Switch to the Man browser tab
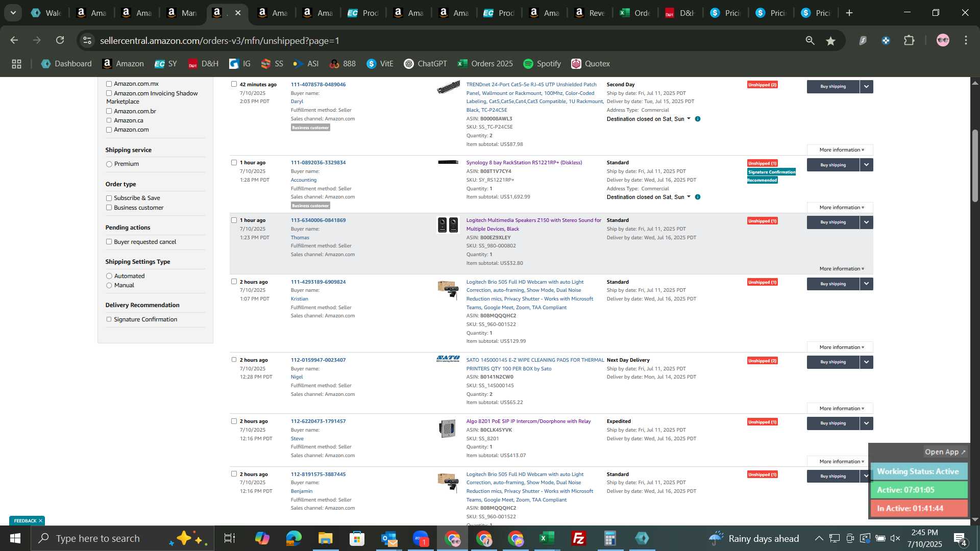Screen dimensions: 980x551 pos(182,13)
